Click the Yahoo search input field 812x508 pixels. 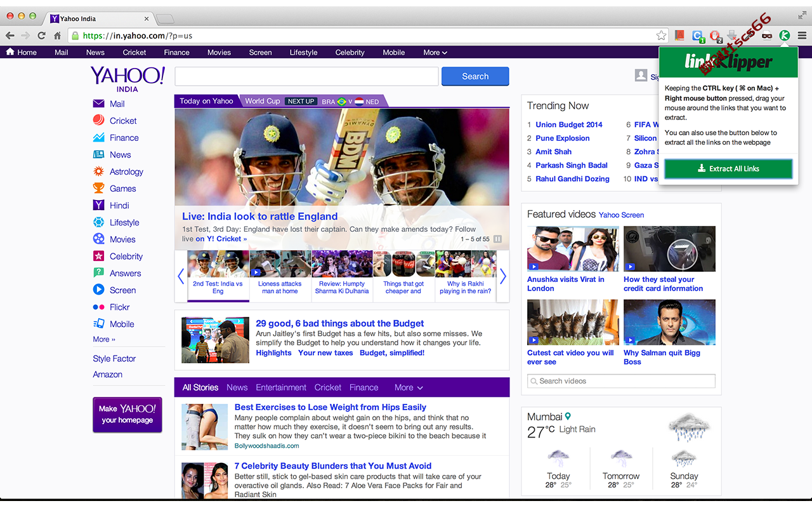[306, 76]
